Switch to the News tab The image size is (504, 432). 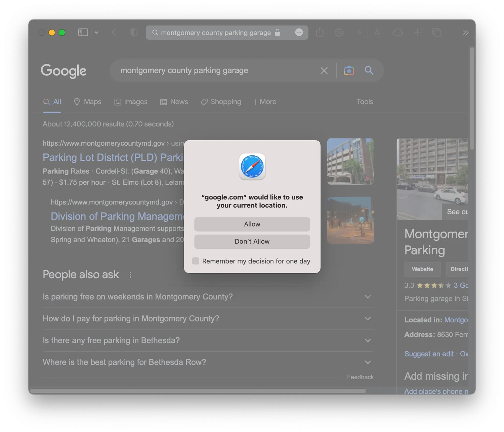pos(174,102)
